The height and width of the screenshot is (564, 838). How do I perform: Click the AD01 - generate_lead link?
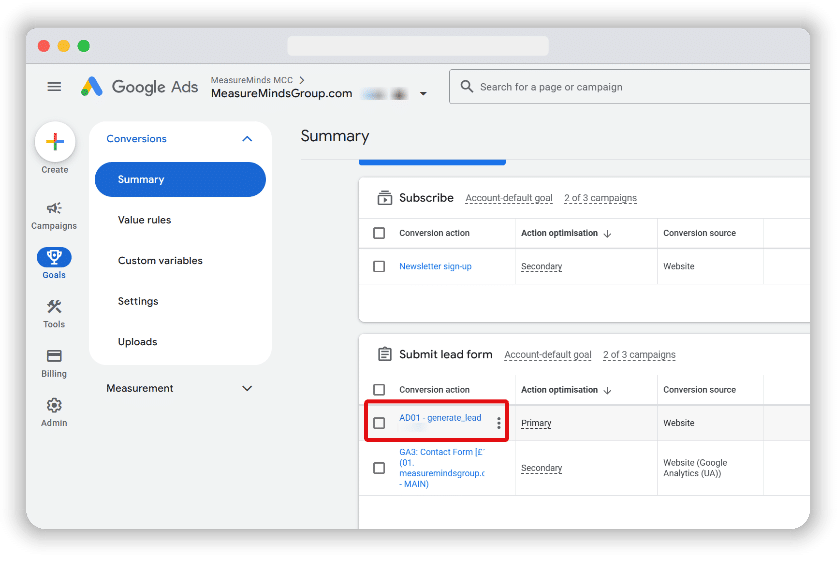440,418
